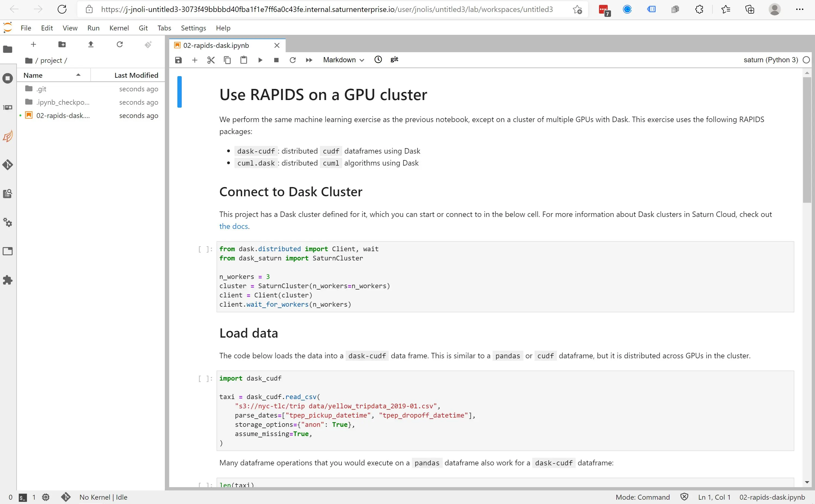
Task: Open the running terminals and kernels panel
Action: click(8, 78)
